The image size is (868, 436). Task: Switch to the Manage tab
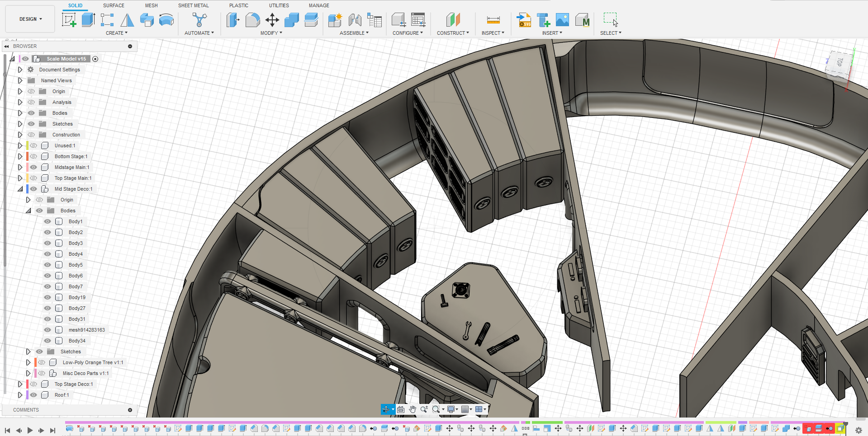coord(319,5)
